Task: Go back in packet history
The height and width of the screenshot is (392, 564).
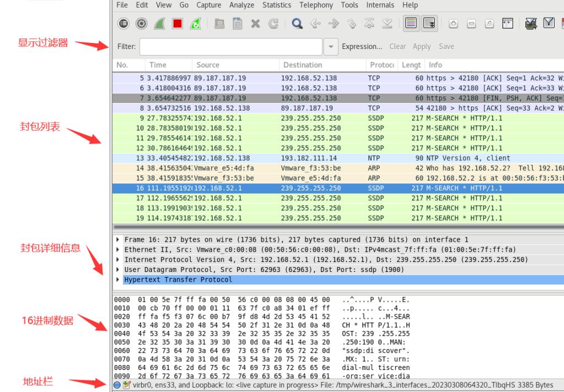Action: 315,24
